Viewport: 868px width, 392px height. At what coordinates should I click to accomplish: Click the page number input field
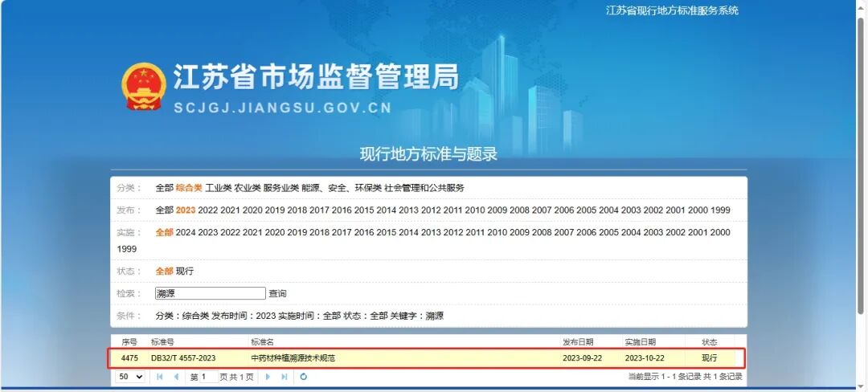pos(209,377)
